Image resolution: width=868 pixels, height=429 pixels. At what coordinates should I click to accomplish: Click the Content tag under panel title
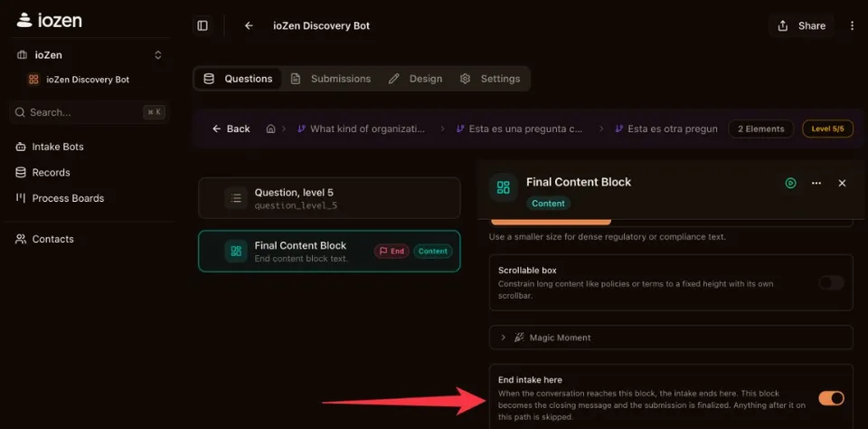(548, 204)
